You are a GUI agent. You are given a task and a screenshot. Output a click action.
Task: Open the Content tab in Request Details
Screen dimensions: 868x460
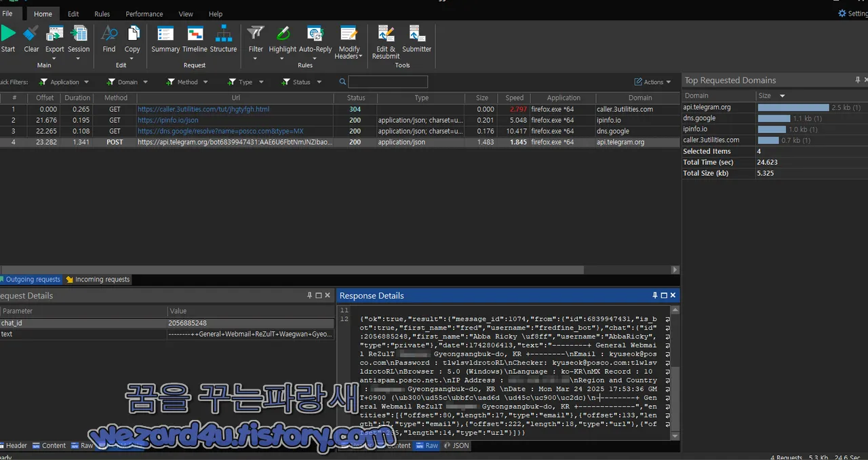click(x=49, y=446)
